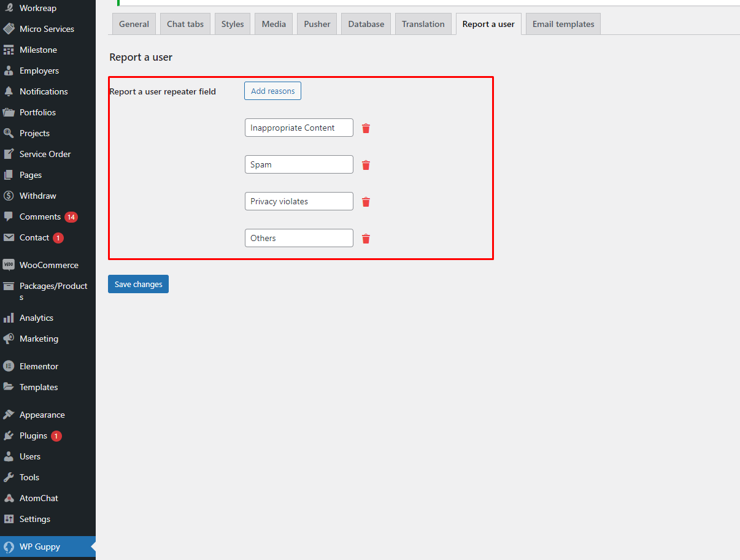Image resolution: width=740 pixels, height=560 pixels.
Task: Open WooCommerce from the sidebar icon
Action: [x=9, y=265]
